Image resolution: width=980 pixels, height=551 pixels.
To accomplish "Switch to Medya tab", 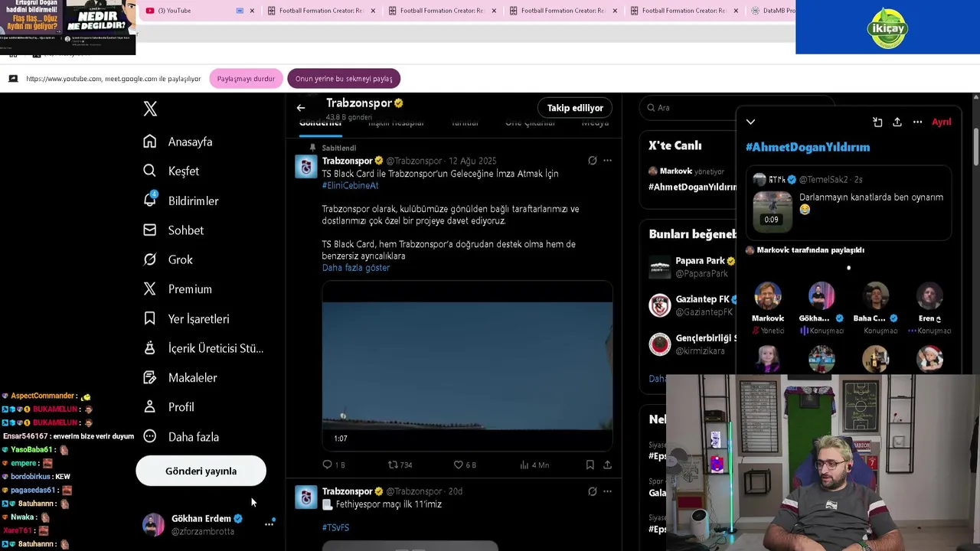I will (595, 123).
